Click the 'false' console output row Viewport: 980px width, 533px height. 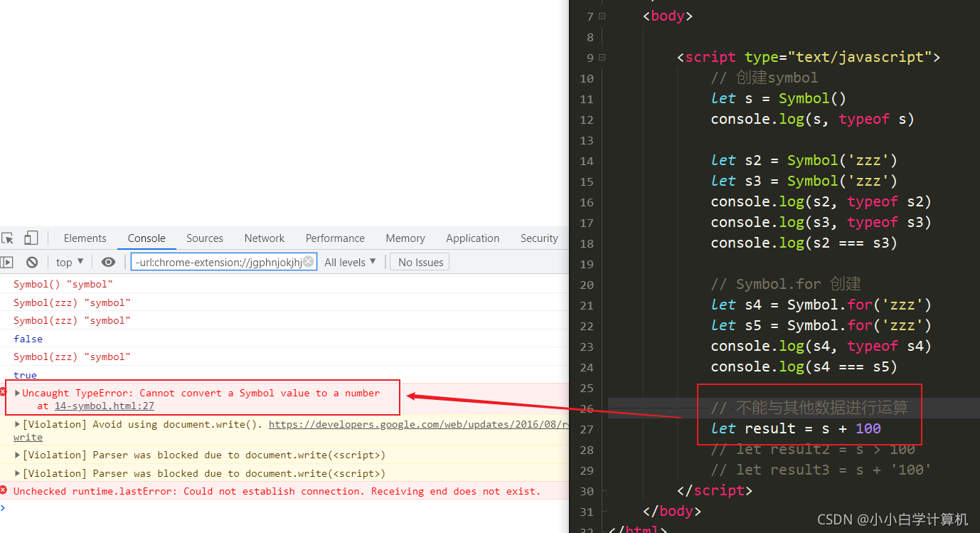284,339
